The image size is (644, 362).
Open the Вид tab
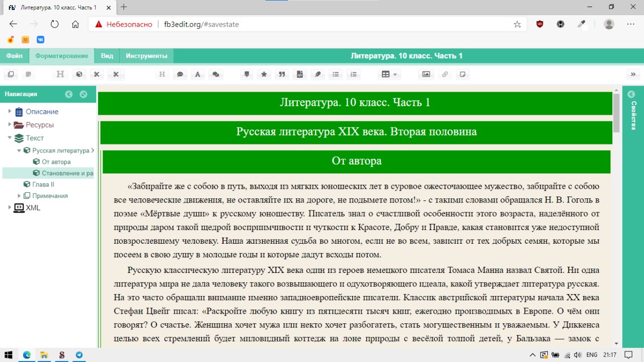click(107, 56)
